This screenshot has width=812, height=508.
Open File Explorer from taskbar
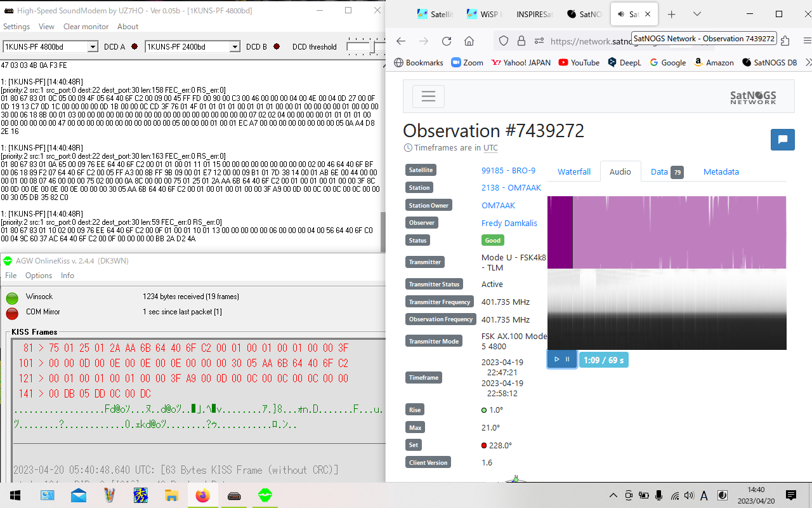tap(172, 495)
